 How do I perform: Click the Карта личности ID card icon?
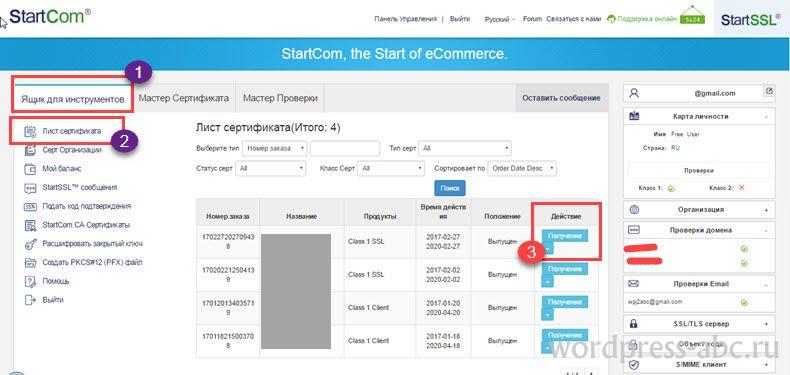(634, 116)
